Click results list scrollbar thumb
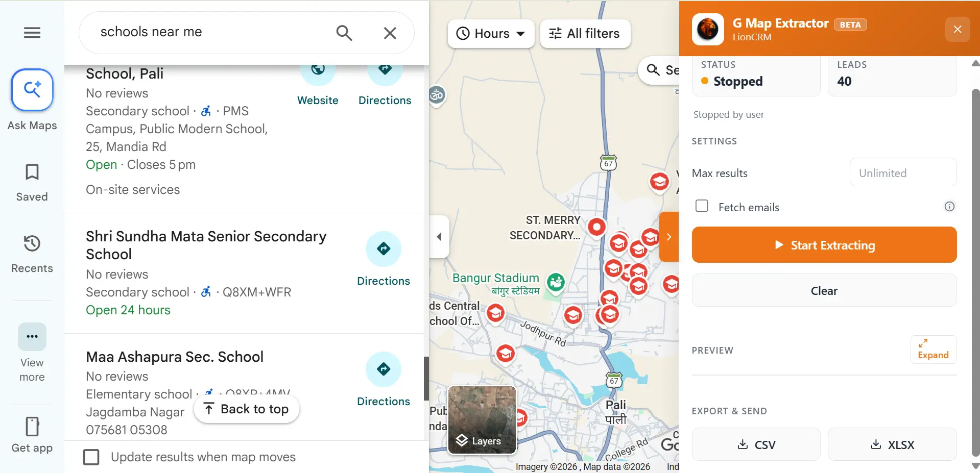Viewport: 980px width, 473px height. 426,379
